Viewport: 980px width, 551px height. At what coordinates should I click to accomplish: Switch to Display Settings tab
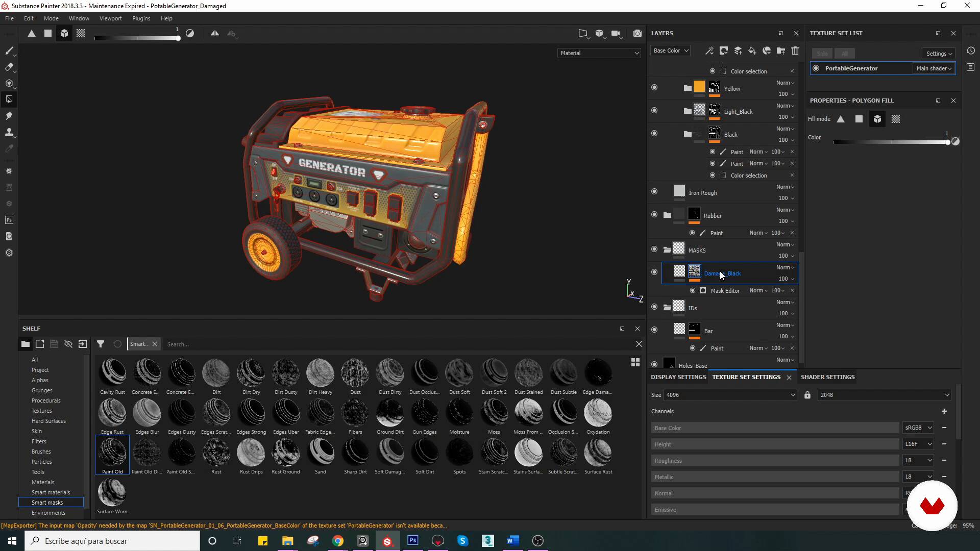pyautogui.click(x=678, y=377)
